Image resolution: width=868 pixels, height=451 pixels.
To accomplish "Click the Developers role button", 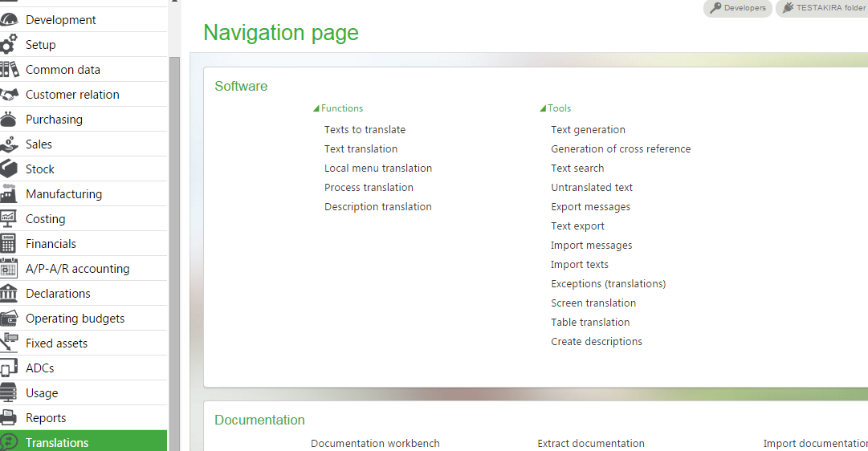I will tap(738, 8).
